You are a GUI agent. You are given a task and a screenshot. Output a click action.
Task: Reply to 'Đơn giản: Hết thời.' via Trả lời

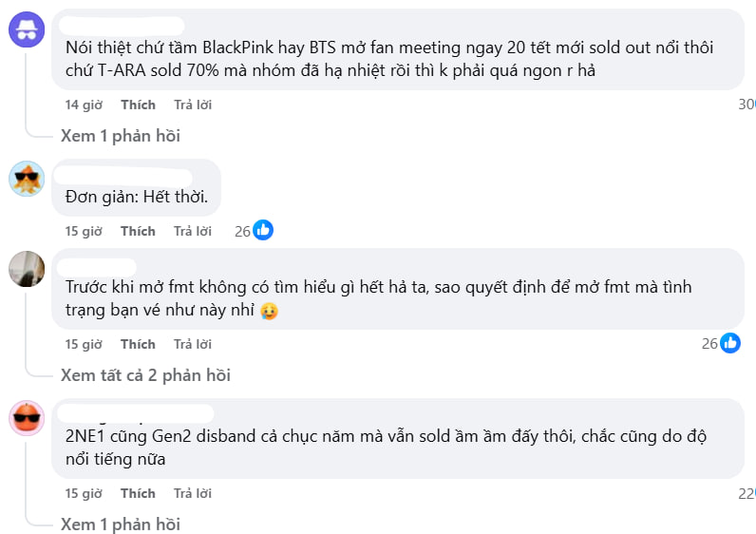(x=193, y=231)
